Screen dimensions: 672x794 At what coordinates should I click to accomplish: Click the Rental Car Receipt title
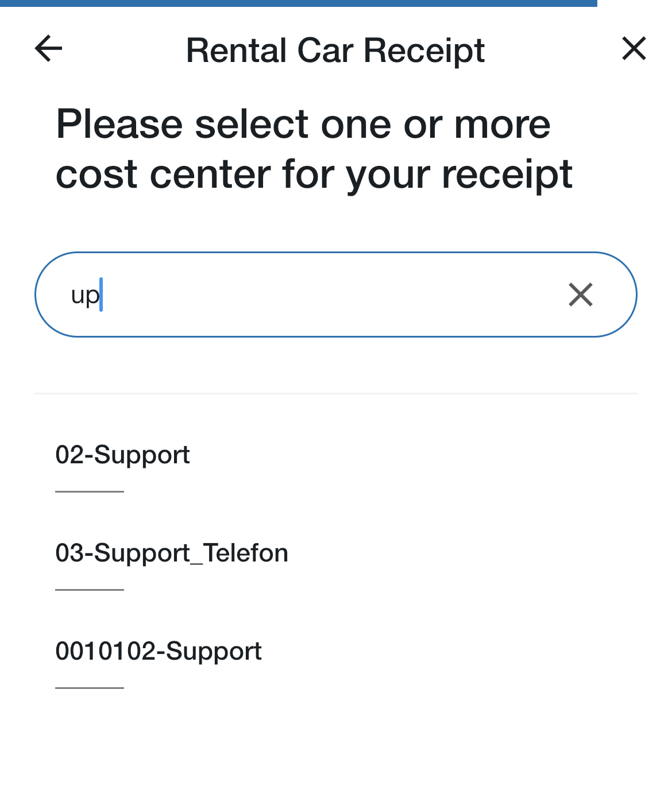click(335, 51)
